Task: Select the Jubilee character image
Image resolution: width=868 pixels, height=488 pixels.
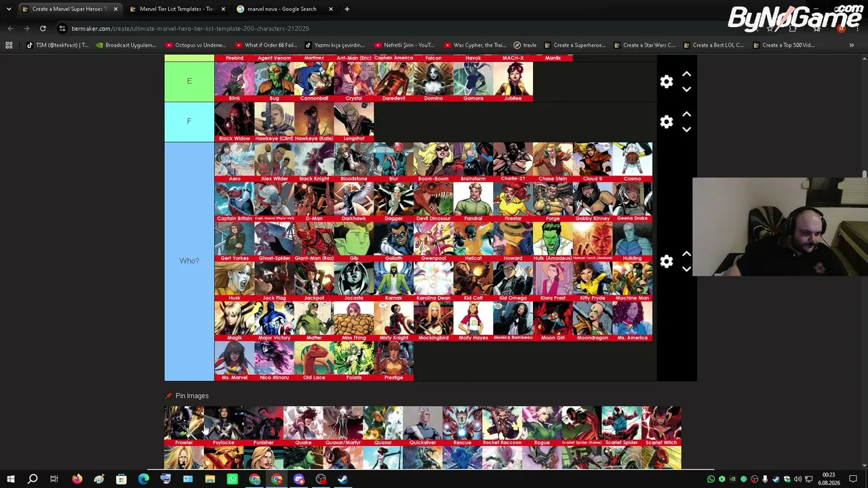Action: point(513,82)
